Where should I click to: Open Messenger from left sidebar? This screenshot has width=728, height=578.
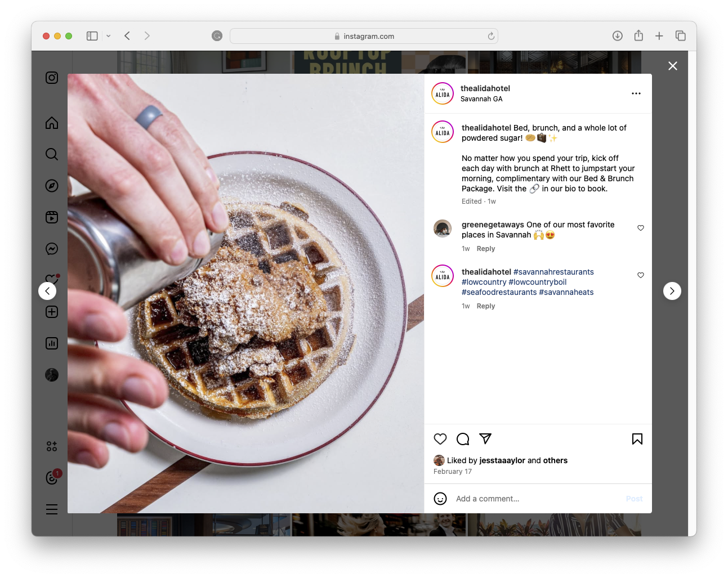[x=52, y=249]
